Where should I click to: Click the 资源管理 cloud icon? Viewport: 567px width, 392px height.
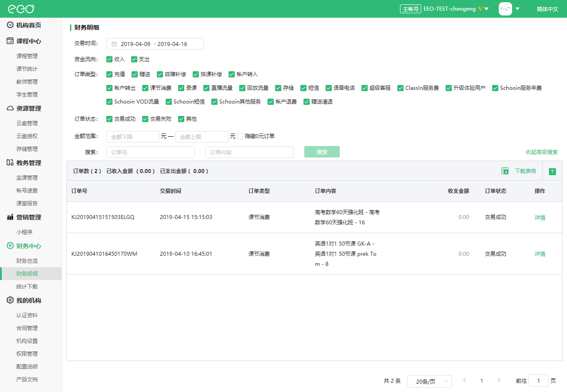coord(10,108)
